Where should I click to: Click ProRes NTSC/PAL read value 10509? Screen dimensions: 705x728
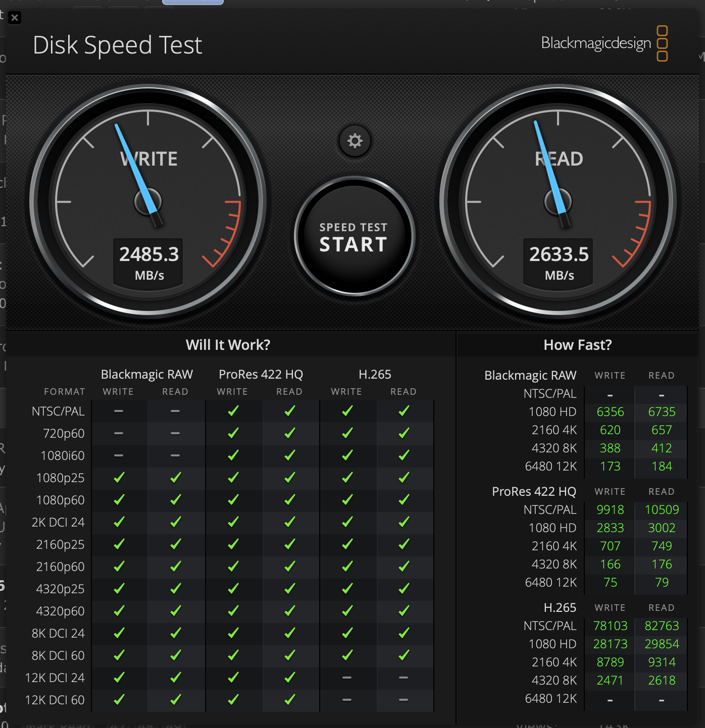(x=662, y=510)
